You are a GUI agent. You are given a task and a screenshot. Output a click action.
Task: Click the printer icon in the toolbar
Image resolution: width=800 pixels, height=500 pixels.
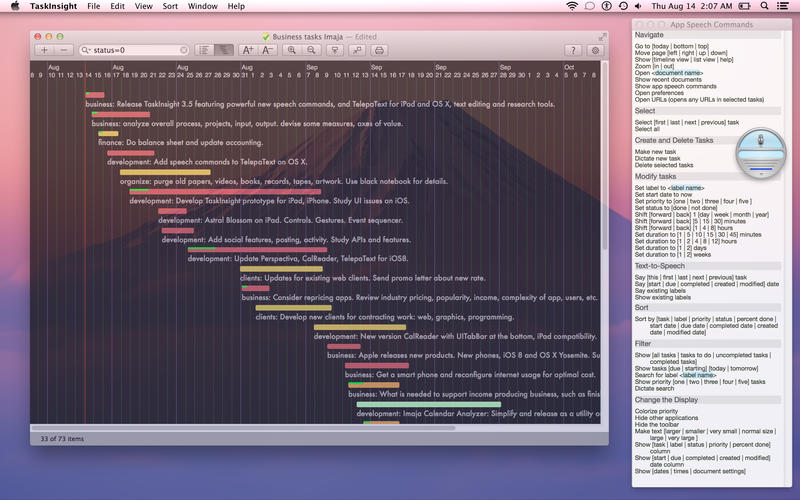tap(379, 50)
